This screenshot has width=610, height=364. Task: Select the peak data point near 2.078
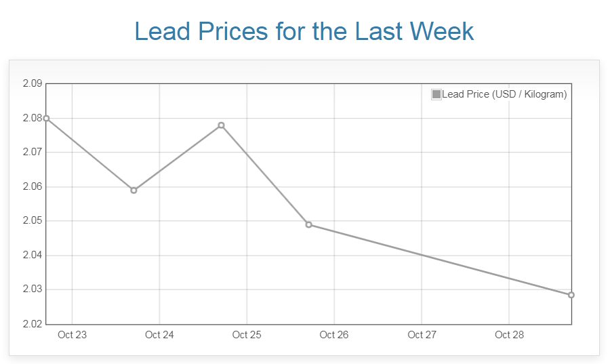coord(221,125)
